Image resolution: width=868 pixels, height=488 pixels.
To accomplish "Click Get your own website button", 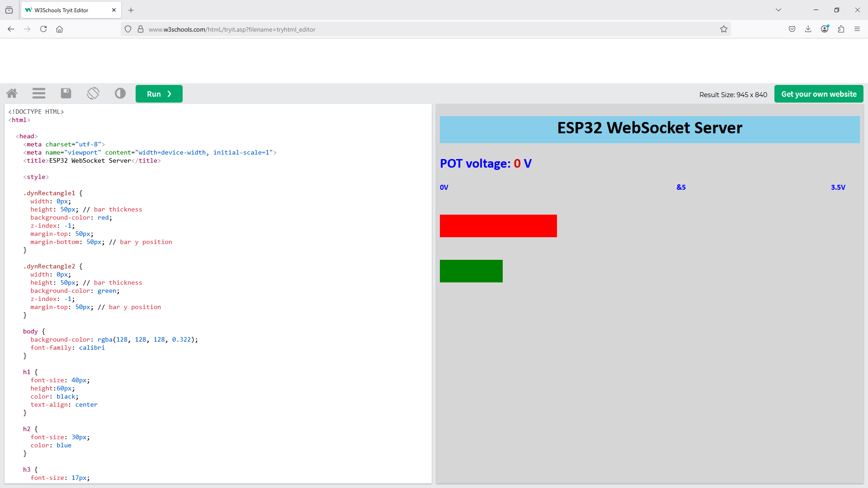I will [x=818, y=94].
